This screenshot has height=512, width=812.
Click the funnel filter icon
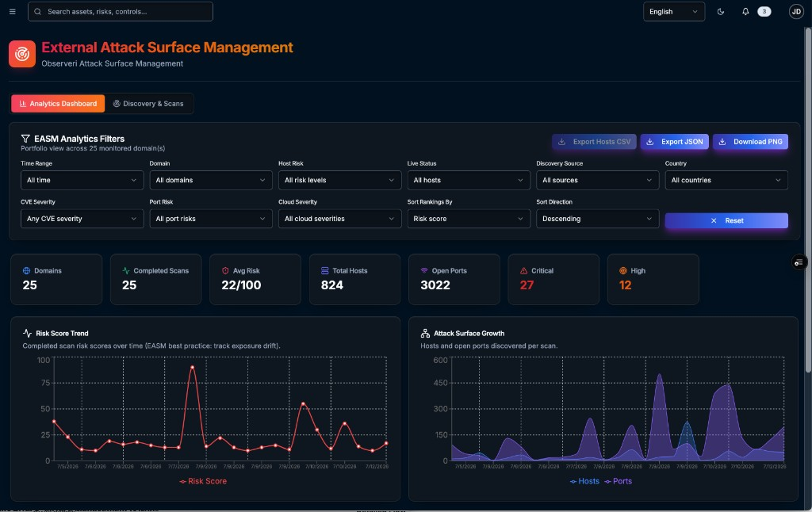tap(25, 139)
